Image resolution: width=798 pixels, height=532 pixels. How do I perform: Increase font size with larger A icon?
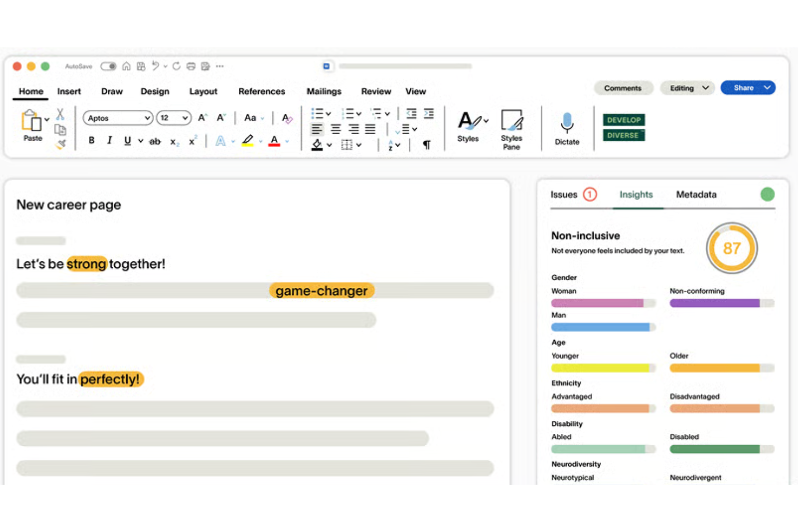202,118
